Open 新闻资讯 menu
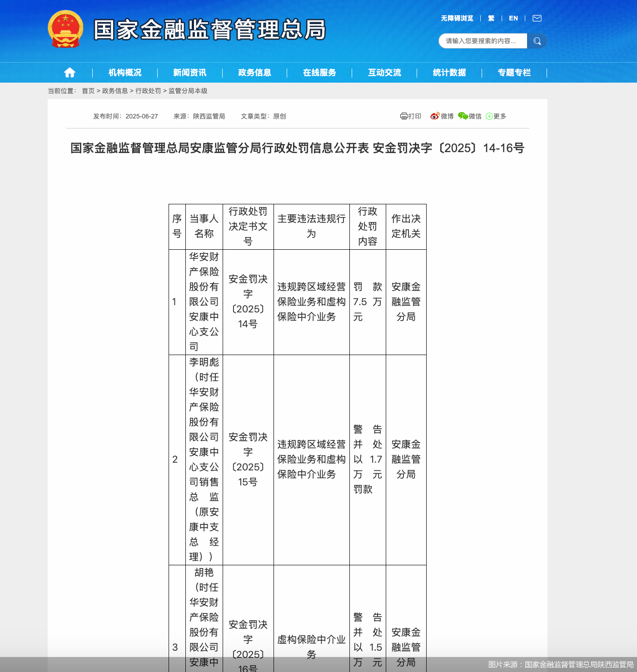This screenshot has width=637, height=672. click(x=190, y=73)
